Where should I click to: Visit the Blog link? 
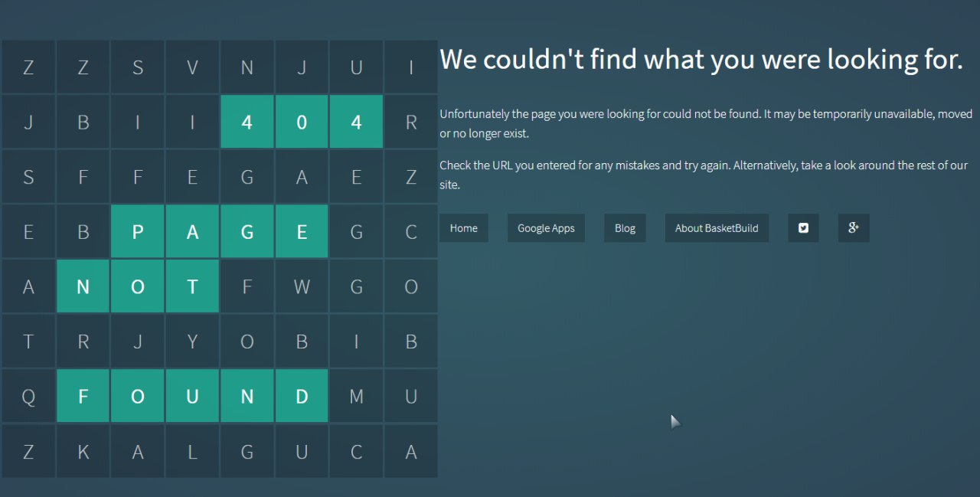[x=625, y=228]
